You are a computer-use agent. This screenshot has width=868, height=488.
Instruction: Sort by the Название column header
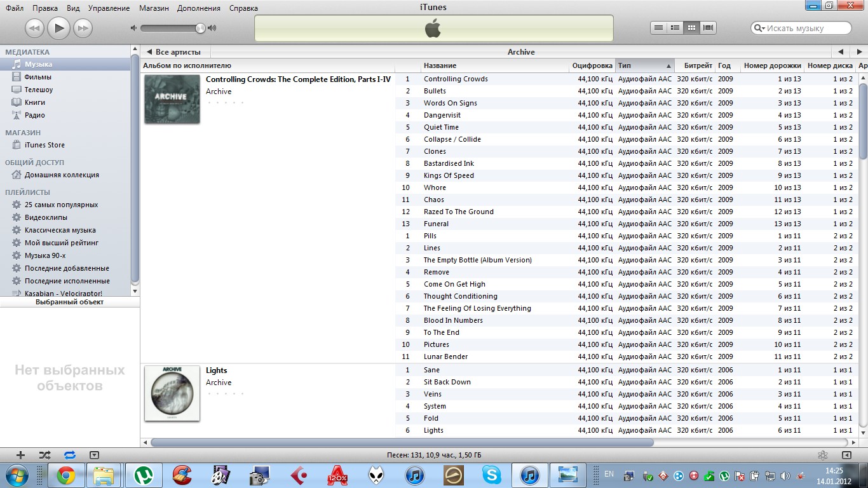click(x=495, y=65)
